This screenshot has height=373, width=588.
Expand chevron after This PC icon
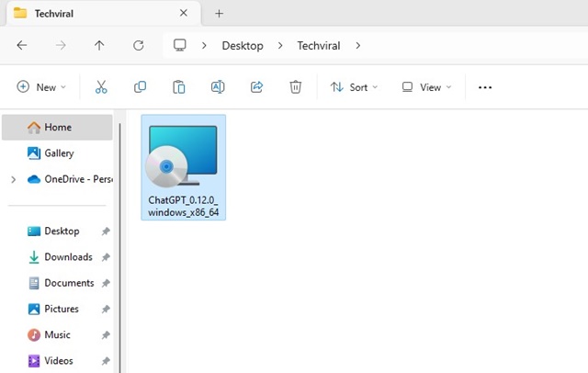(x=204, y=45)
